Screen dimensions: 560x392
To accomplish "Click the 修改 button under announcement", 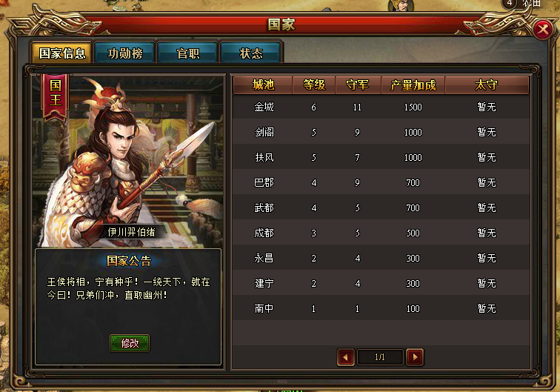I will [130, 343].
